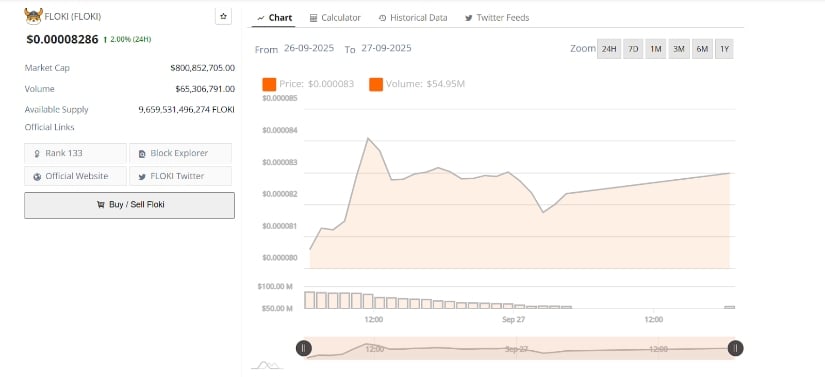Image resolution: width=825 pixels, height=377 pixels.
Task: Add FLOKI to favorites with star button
Action: [223, 16]
